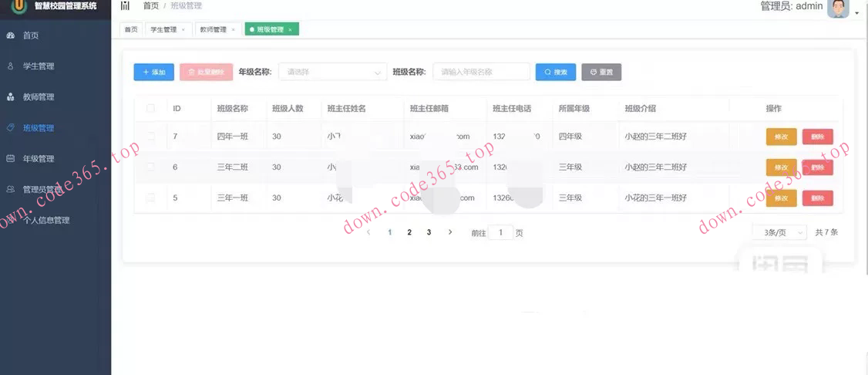Click the 共 7 条 total count text

point(826,233)
